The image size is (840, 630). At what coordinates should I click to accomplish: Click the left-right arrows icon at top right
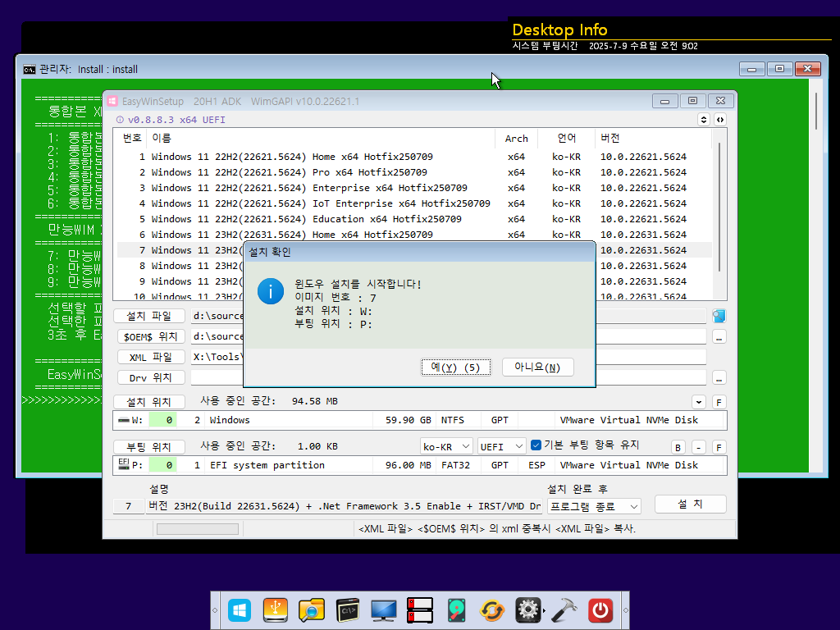(x=720, y=120)
